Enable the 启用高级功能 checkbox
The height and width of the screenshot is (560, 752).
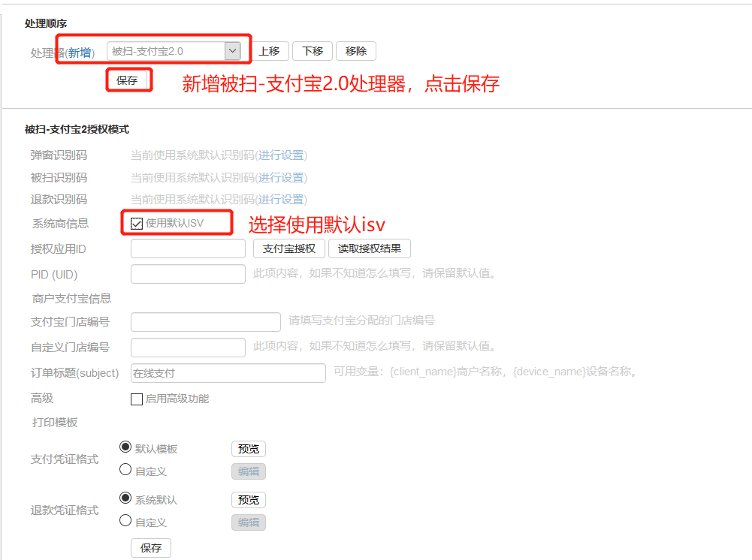coord(137,399)
